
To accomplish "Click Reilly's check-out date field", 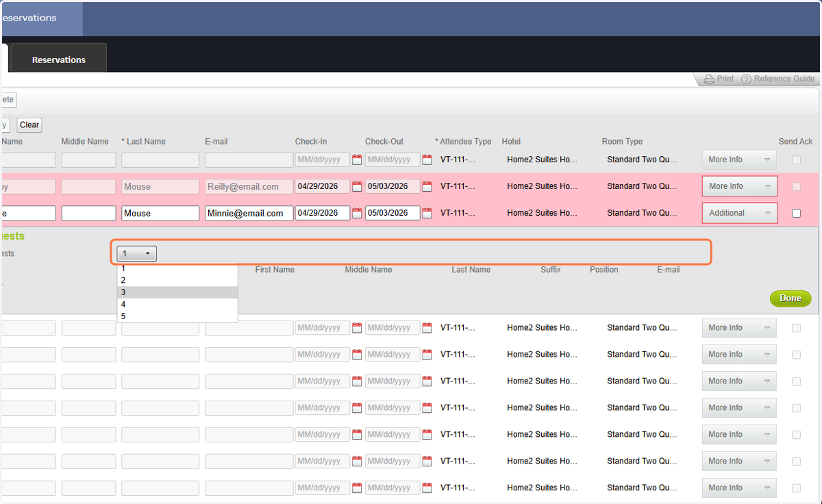I will click(x=393, y=186).
